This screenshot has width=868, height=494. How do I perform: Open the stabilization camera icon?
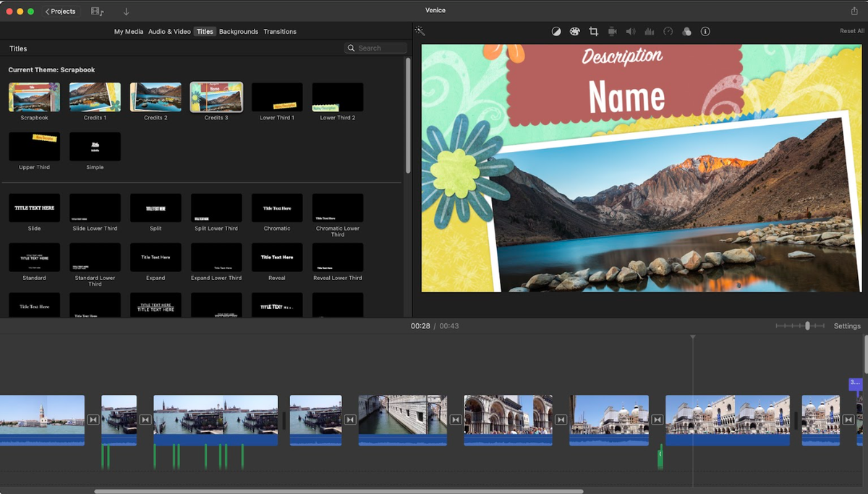(613, 32)
